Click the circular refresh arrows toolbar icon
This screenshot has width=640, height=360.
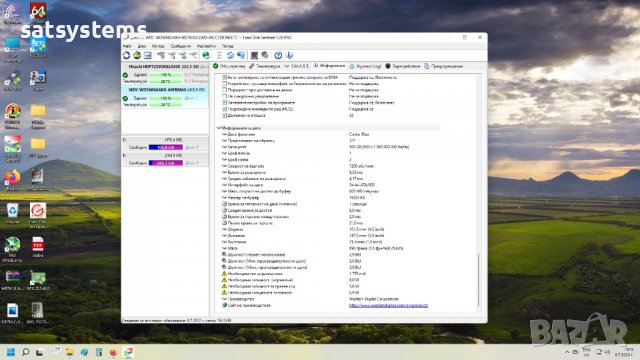pyautogui.click(x=127, y=55)
